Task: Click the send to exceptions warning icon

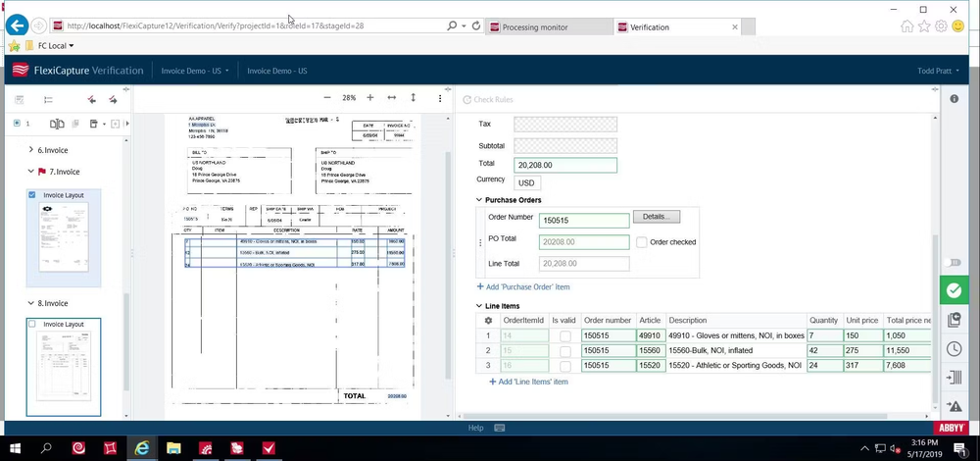Action: (954, 406)
